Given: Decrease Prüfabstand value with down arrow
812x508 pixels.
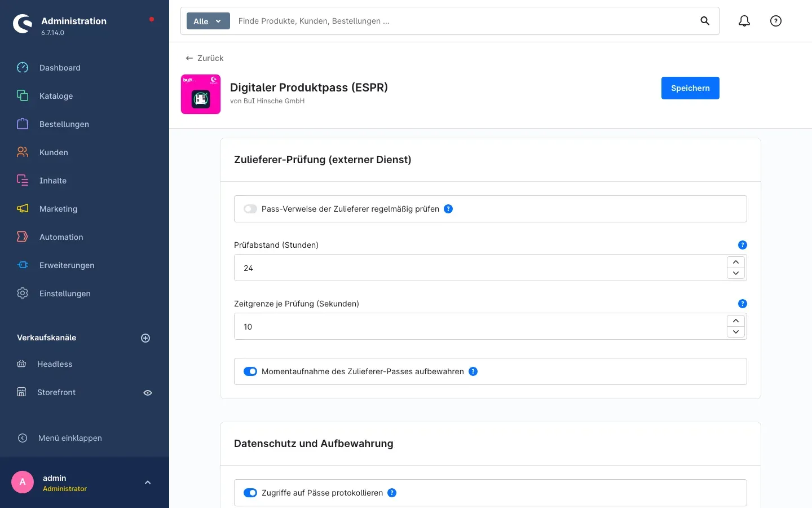Looking at the screenshot, I should tap(736, 273).
